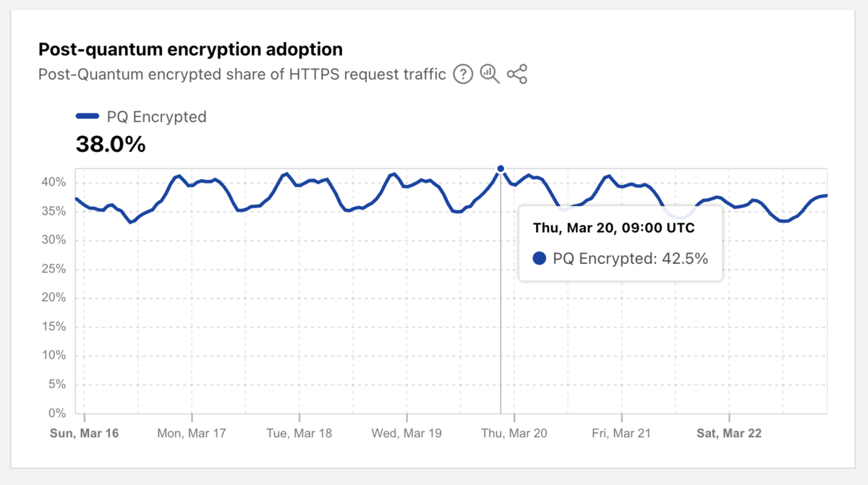
Task: Click the 0% y-axis label
Action: point(56,413)
